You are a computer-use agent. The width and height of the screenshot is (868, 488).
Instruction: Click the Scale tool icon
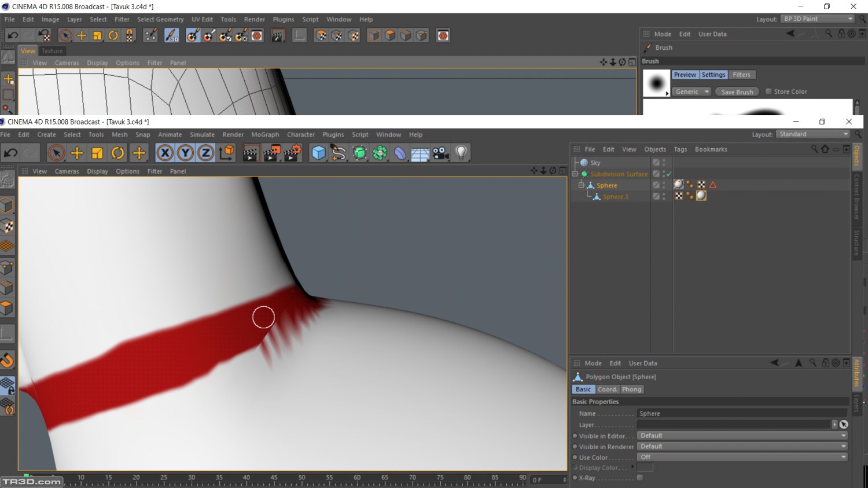pyautogui.click(x=97, y=153)
